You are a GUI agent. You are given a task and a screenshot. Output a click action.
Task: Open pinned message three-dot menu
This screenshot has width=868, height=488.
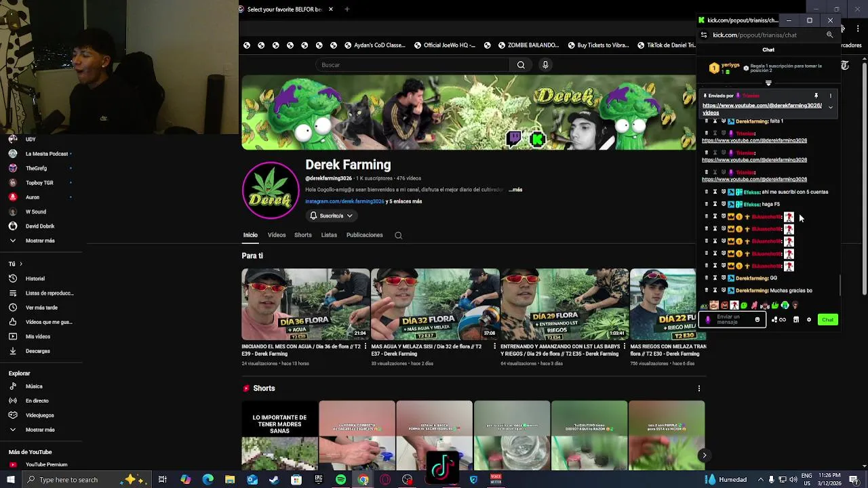830,96
